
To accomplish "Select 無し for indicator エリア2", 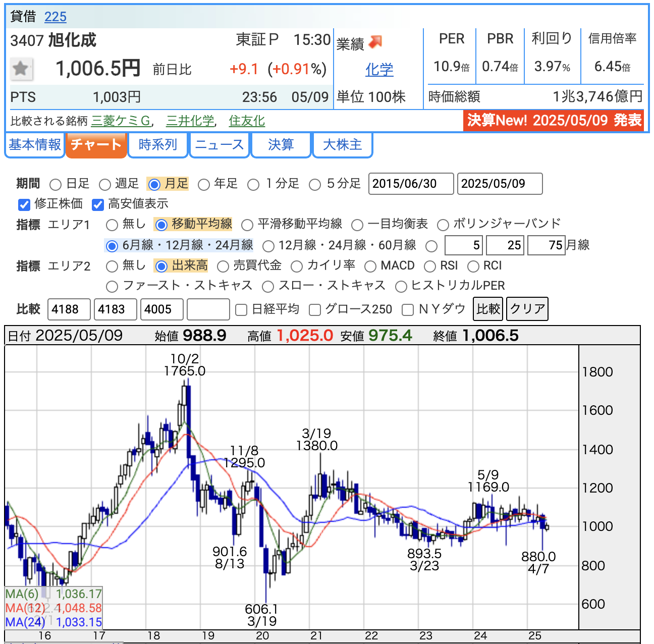I will (112, 266).
